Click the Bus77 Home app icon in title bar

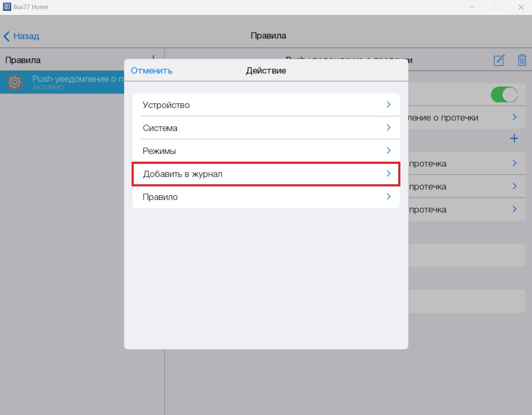tap(7, 7)
